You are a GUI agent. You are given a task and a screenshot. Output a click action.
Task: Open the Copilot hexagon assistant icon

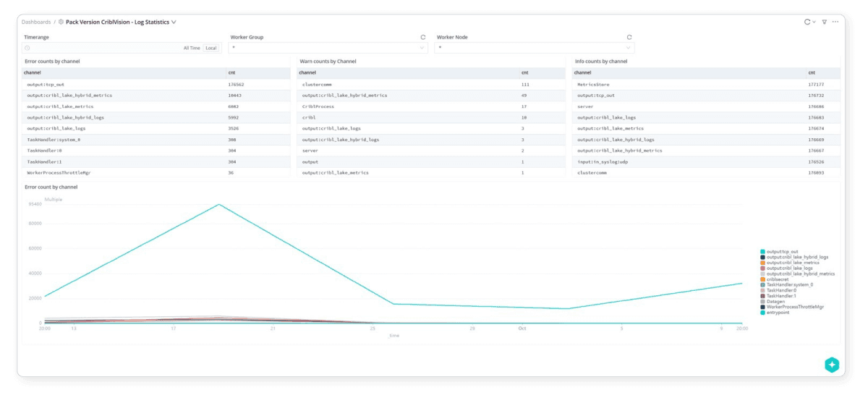tap(831, 365)
